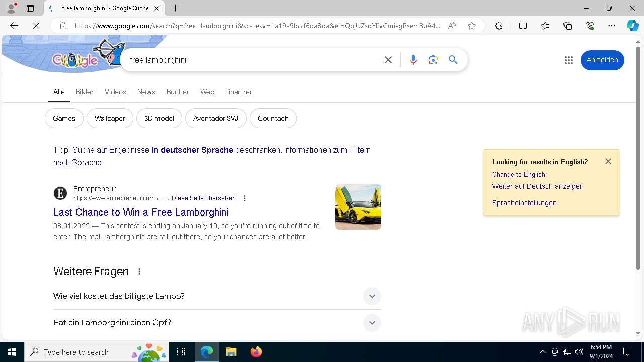Select the 3D model filter chip
The width and height of the screenshot is (644, 362).
(x=159, y=118)
